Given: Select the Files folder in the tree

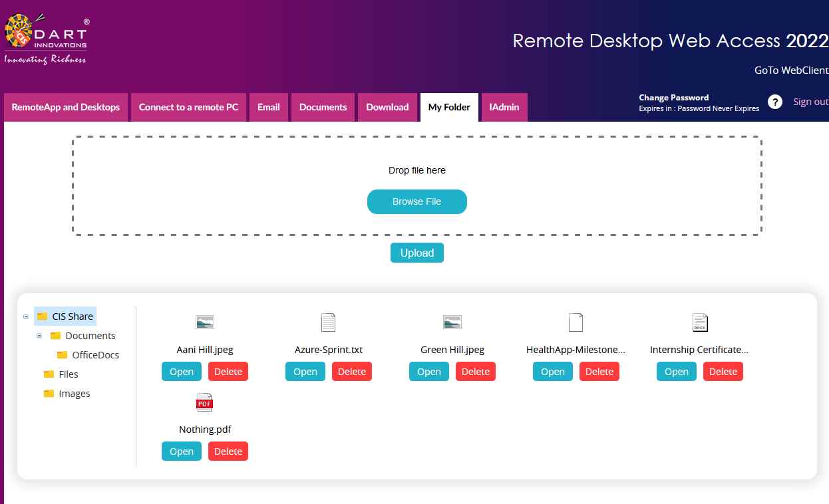Looking at the screenshot, I should [x=69, y=374].
